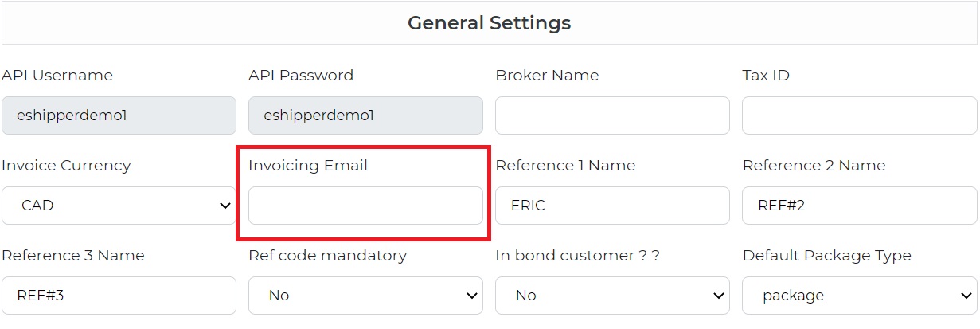This screenshot has height=329, width=980.
Task: Click the Reference 3 Name field with REF#3
Action: coord(119,296)
